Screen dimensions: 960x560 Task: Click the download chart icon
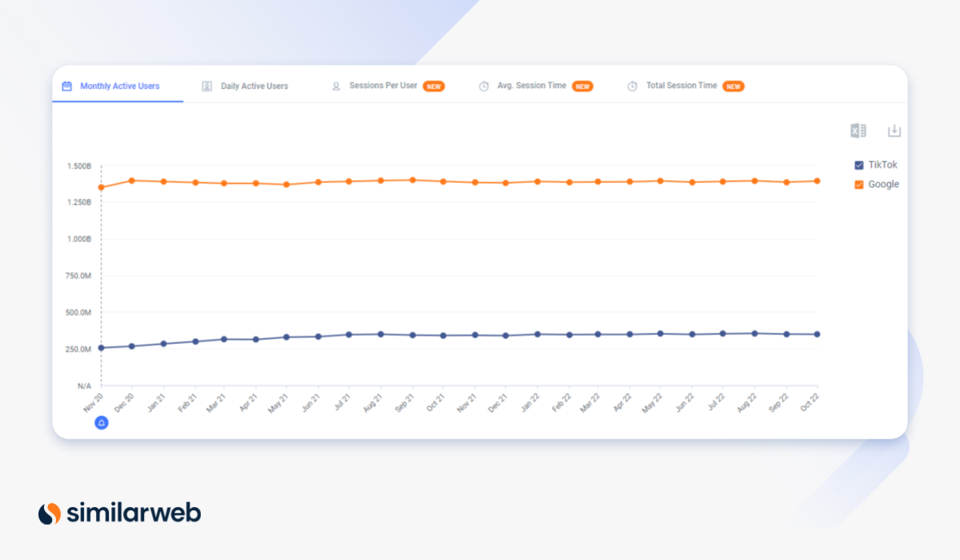point(894,131)
